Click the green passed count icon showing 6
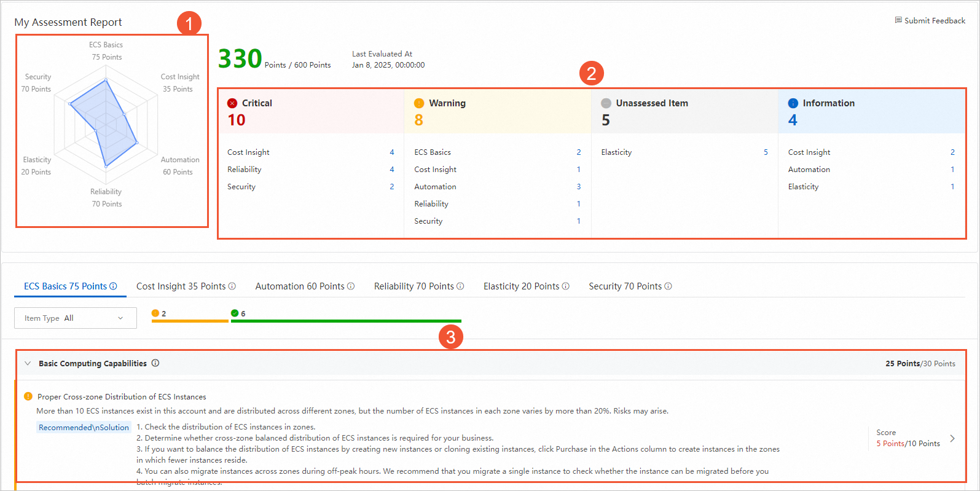 [235, 313]
